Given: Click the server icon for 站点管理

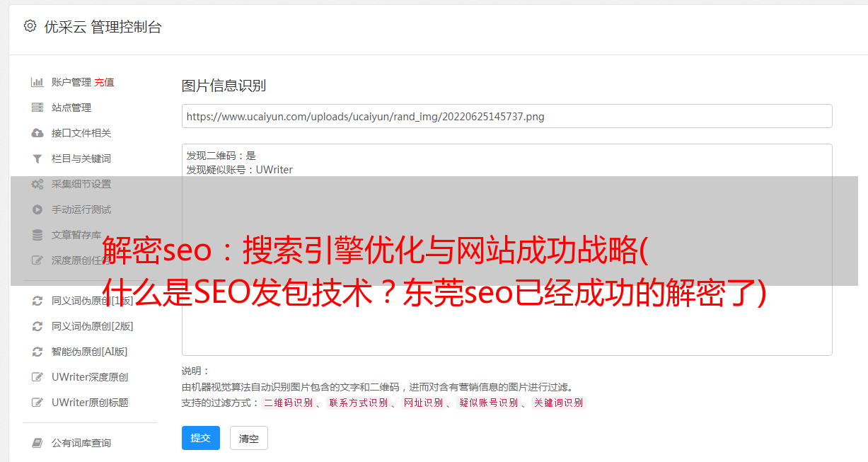Looking at the screenshot, I should 37,108.
